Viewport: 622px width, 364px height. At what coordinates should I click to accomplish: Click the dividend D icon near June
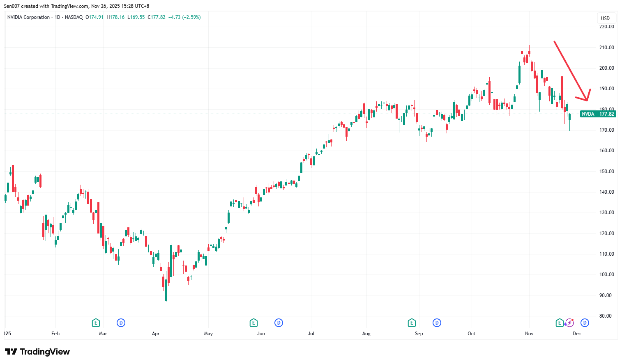279,323
